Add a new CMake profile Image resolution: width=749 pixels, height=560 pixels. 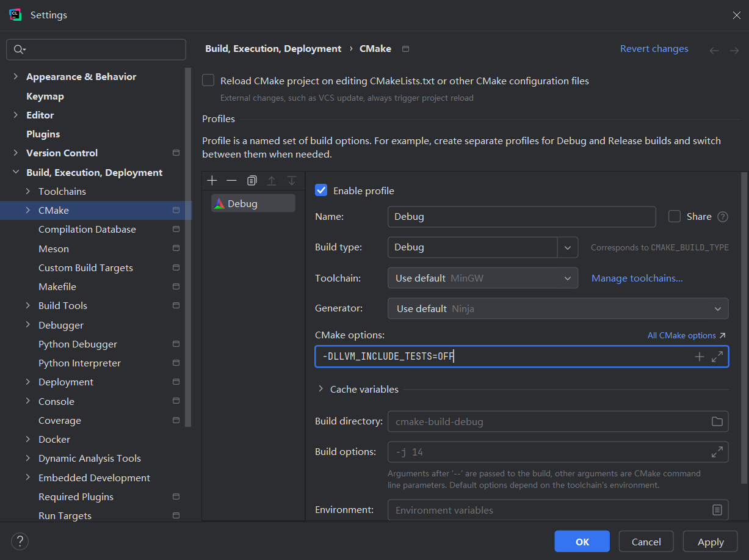212,181
